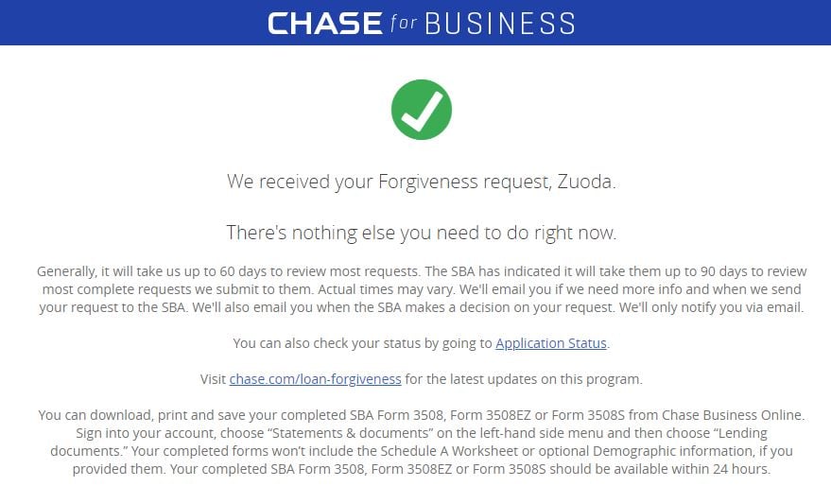Click the Chase for Business logo
Image resolution: width=831 pixels, height=504 pixels.
click(x=422, y=23)
